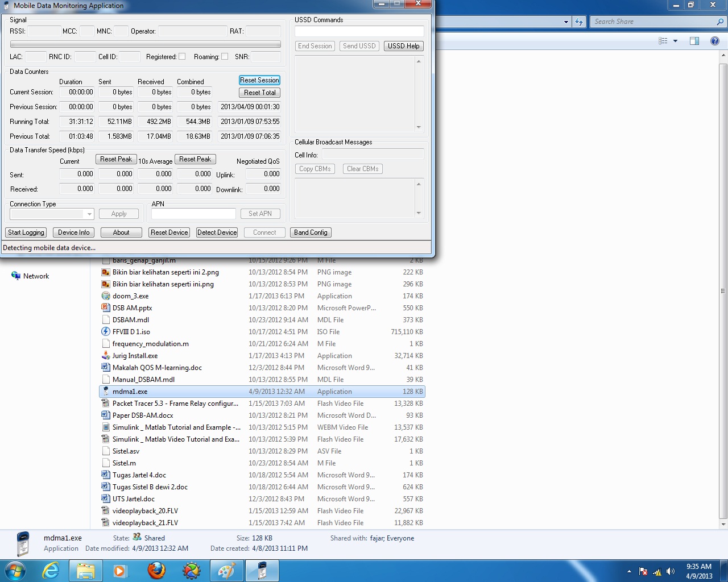Enable the Roaming checkbox
Image resolution: width=728 pixels, height=582 pixels.
[x=225, y=57]
